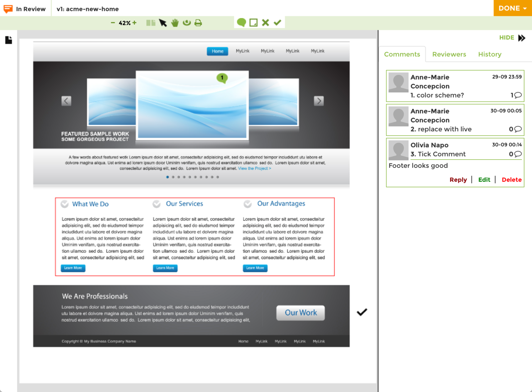Image resolution: width=532 pixels, height=392 pixels.
Task: Select the tick mark tool
Action: point(278,22)
